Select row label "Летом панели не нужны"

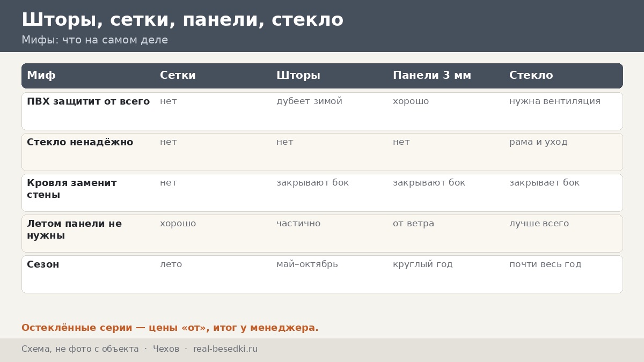tap(74, 230)
